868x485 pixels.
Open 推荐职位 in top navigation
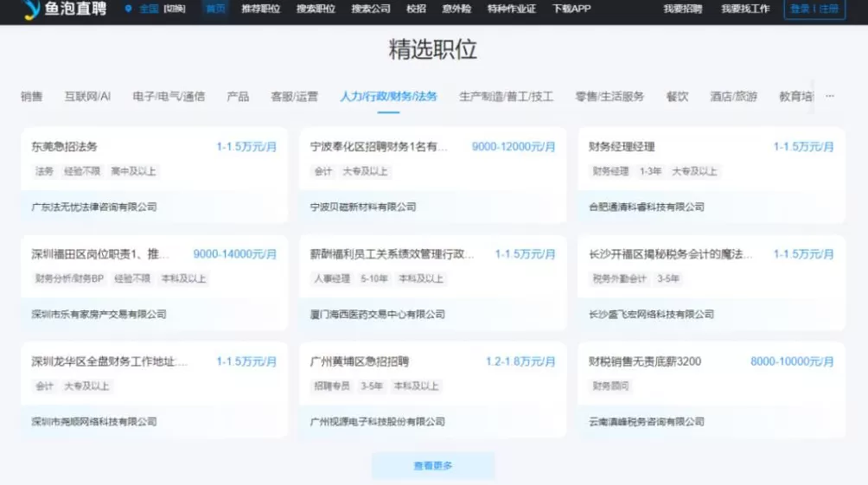[x=261, y=9]
